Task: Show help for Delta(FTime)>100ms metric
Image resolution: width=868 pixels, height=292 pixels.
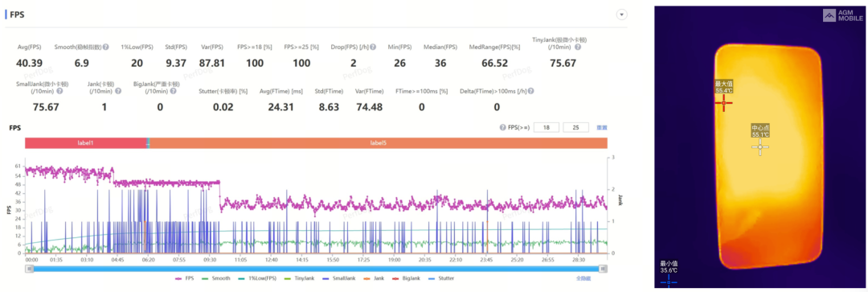Action: [x=531, y=90]
